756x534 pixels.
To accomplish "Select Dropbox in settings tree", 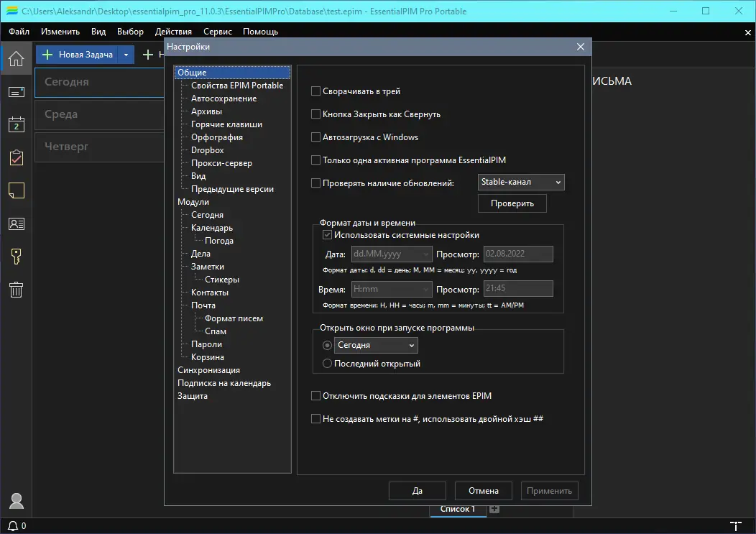I will [x=207, y=150].
